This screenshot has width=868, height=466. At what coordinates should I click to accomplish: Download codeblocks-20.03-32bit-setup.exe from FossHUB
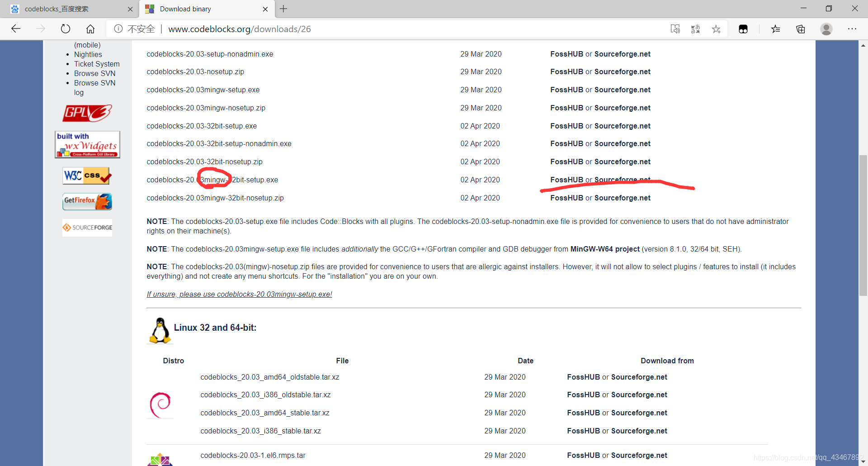[x=567, y=126]
